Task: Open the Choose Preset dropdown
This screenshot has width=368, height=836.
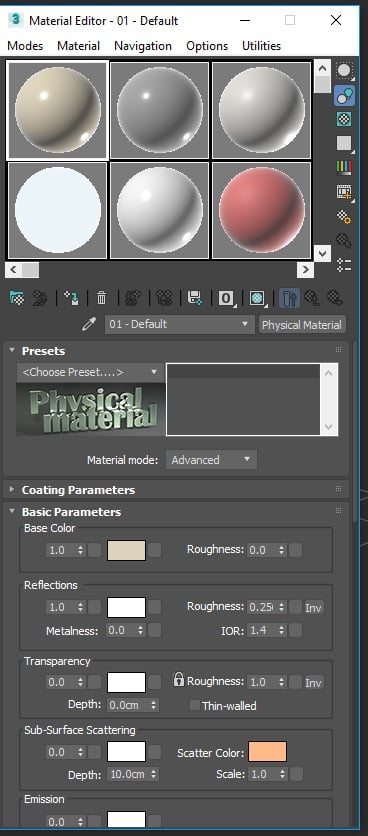Action: [90, 372]
